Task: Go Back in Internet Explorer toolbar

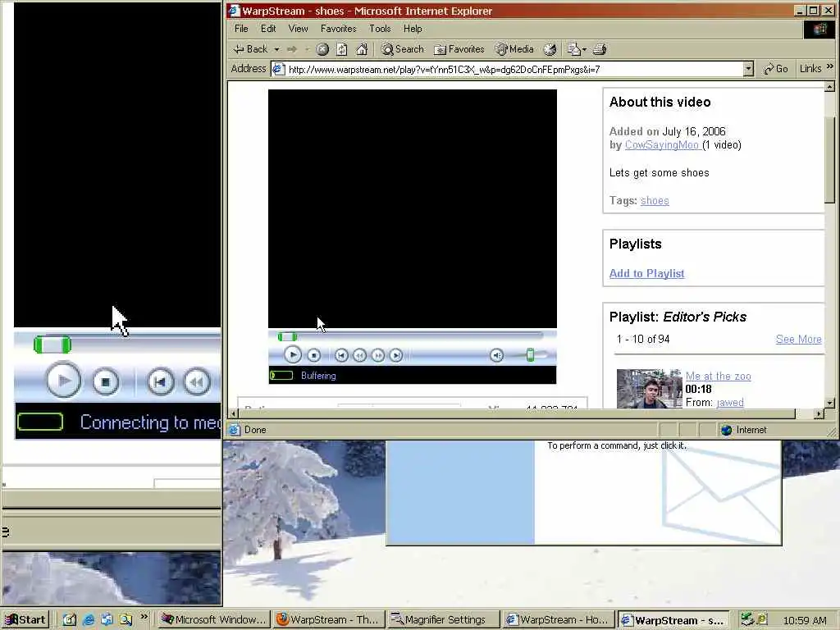Action: tap(250, 49)
